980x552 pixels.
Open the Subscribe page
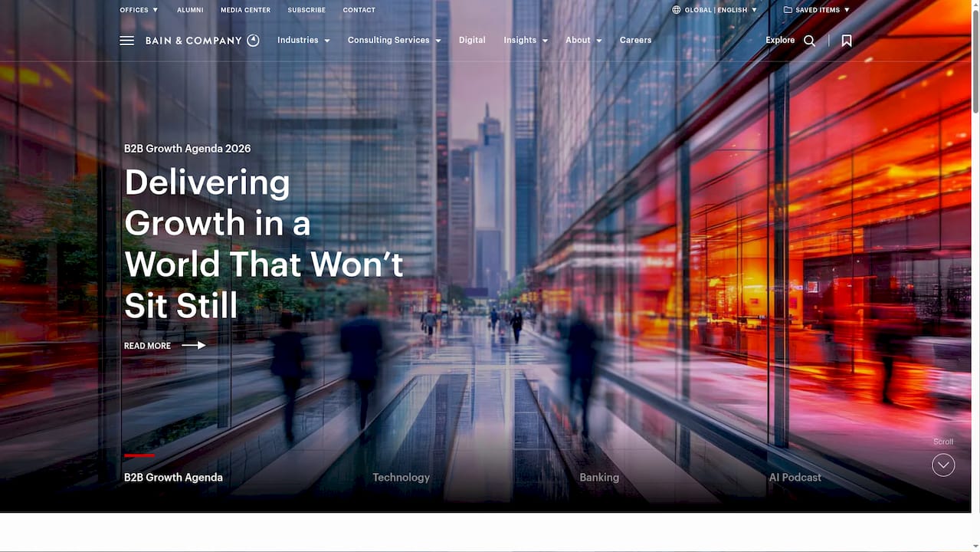pos(306,10)
